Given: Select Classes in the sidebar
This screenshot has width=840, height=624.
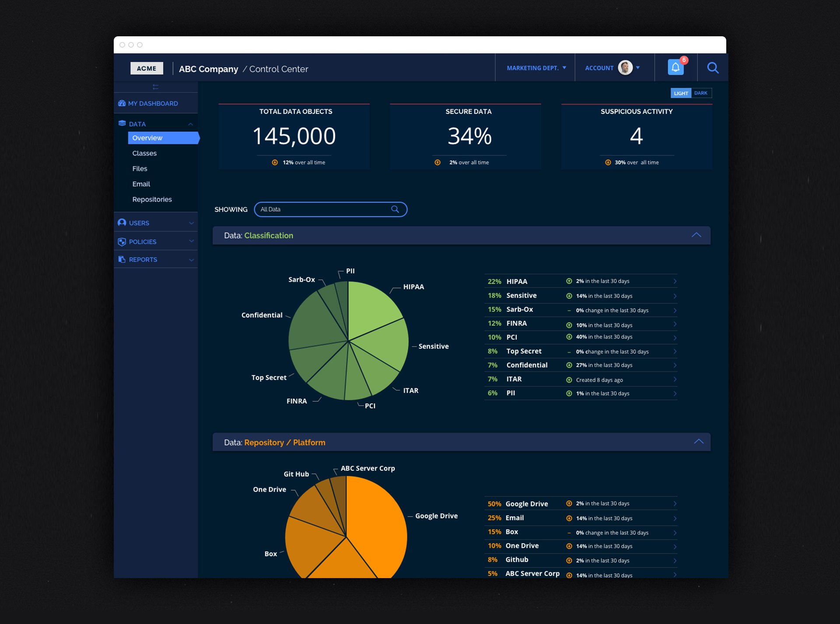Looking at the screenshot, I should [x=144, y=153].
